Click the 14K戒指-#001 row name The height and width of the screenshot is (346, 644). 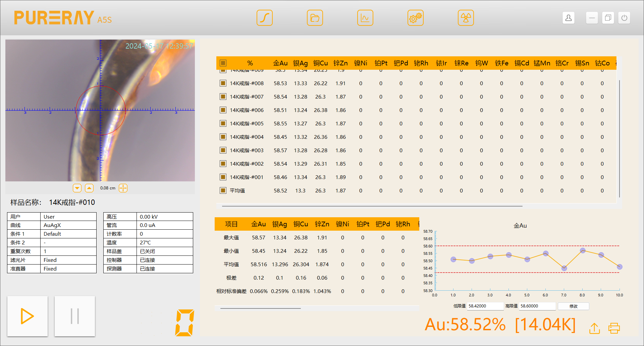pos(247,177)
